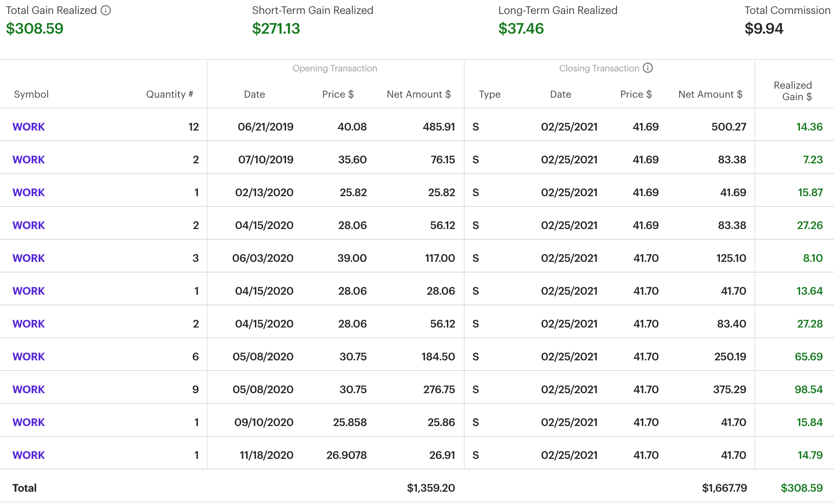Click info icon beside Total Gain Realized
The height and width of the screenshot is (504, 834).
(106, 10)
